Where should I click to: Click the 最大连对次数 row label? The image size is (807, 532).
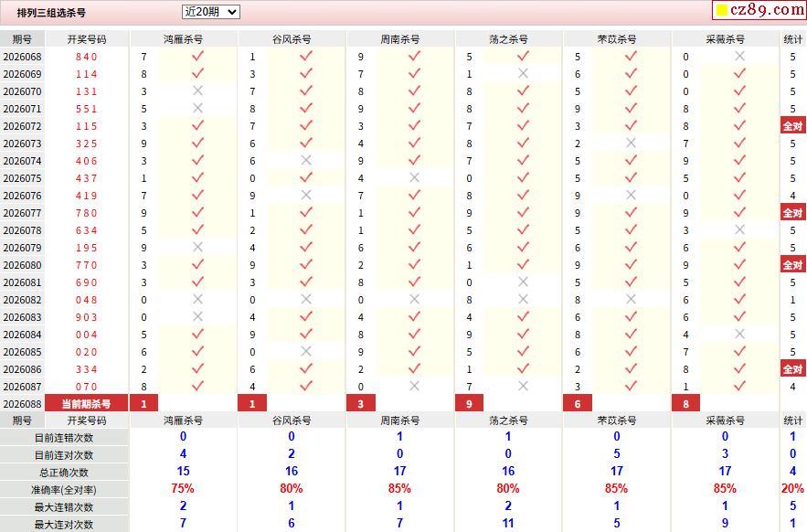(64, 525)
